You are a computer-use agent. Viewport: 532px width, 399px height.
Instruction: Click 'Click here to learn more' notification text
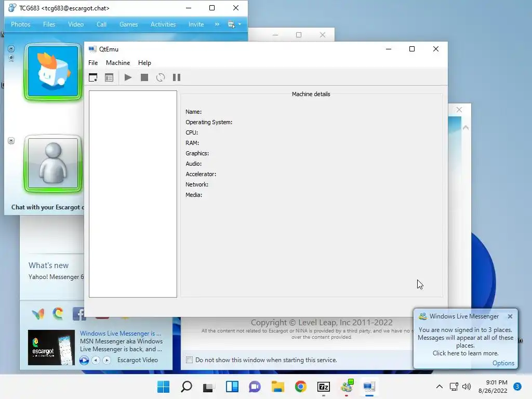(465, 353)
